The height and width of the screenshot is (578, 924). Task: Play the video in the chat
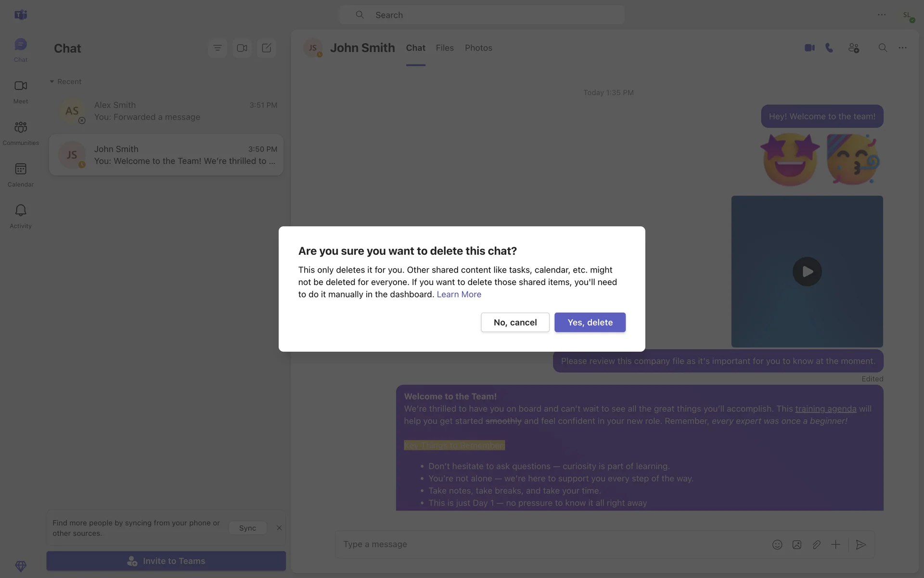807,272
